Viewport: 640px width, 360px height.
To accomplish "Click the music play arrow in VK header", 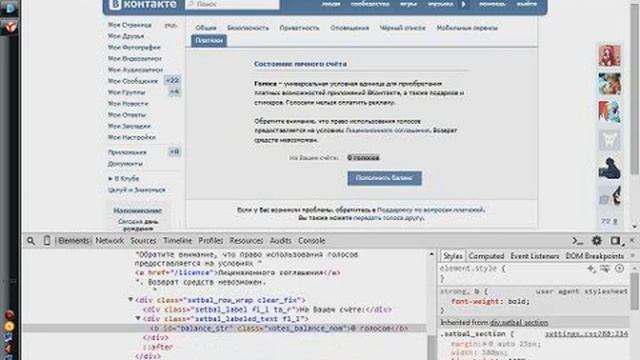I will click(x=463, y=4).
